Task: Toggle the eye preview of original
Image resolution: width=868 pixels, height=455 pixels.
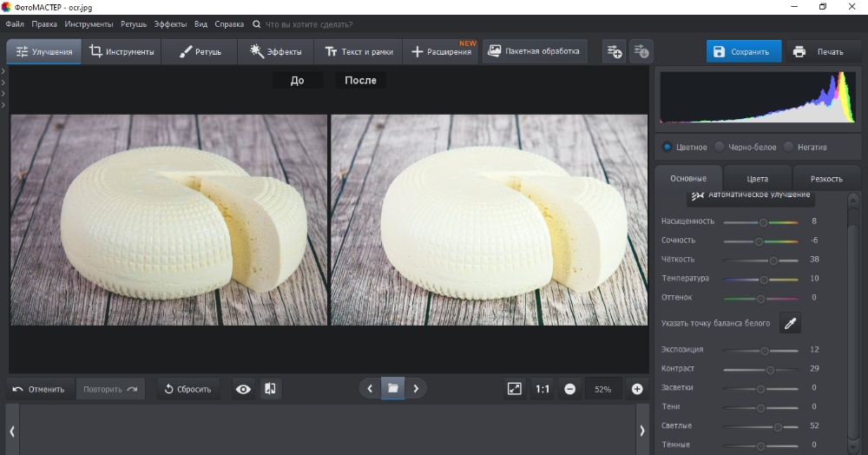Action: pyautogui.click(x=243, y=389)
